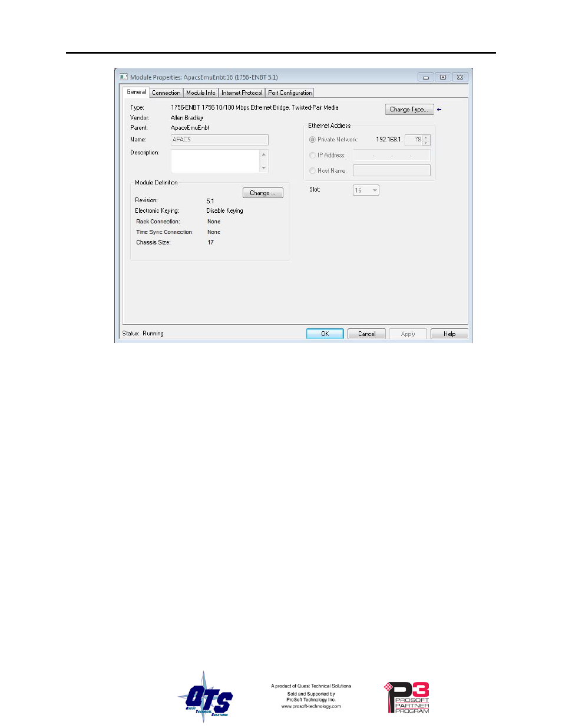This screenshot has width=562, height=728.
Task: Minimize the Module Properties window
Action: pos(426,77)
